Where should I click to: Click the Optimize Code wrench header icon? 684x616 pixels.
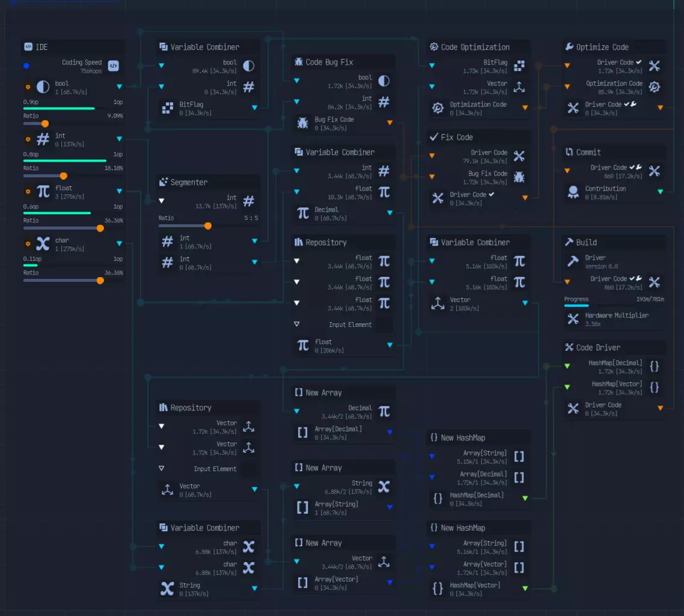(569, 47)
